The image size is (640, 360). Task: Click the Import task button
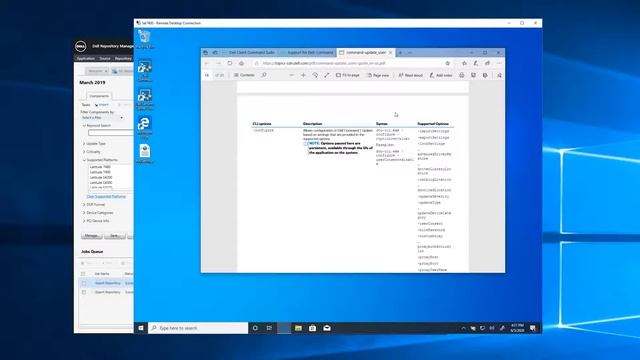(x=102, y=105)
